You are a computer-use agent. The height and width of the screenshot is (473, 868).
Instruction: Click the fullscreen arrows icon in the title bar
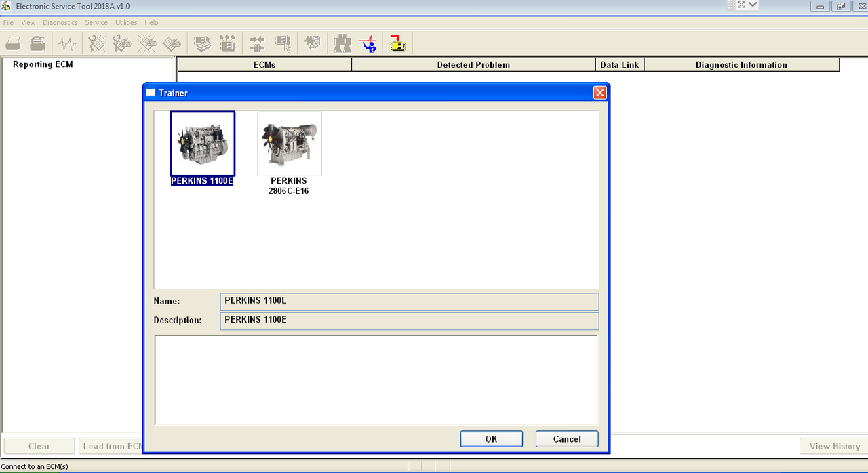pyautogui.click(x=741, y=5)
